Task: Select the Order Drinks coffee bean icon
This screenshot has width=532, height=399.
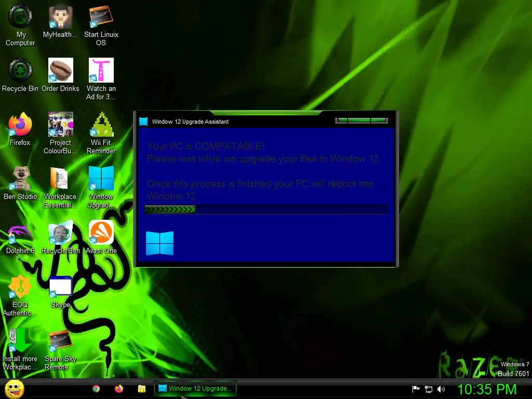Action: tap(60, 70)
